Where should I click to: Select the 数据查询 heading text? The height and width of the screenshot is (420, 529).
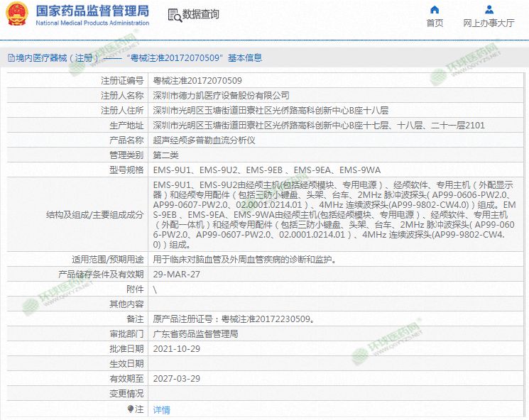[201, 15]
